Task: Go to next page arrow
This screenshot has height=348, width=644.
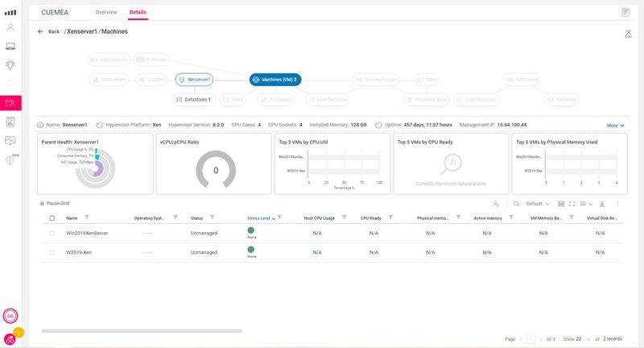Action: (x=541, y=339)
